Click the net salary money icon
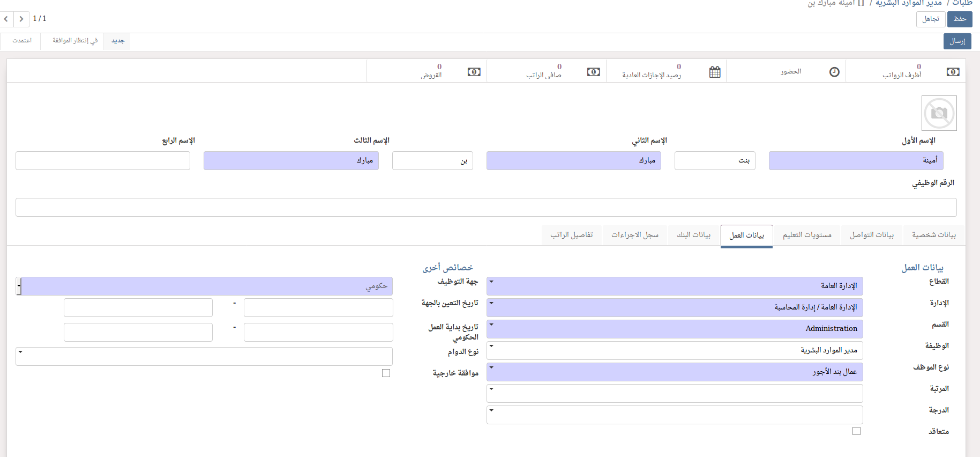The height and width of the screenshot is (457, 980). point(593,72)
